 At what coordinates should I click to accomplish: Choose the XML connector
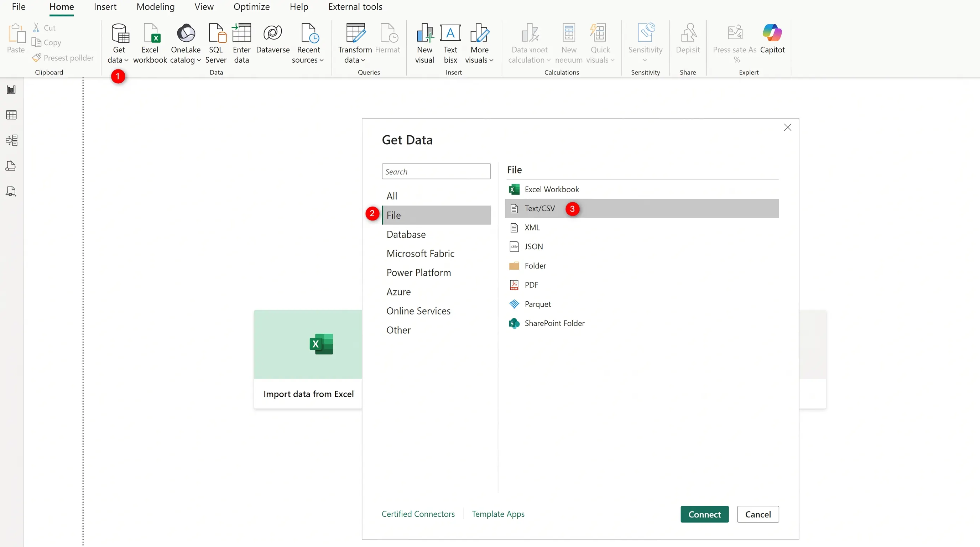[642, 228]
